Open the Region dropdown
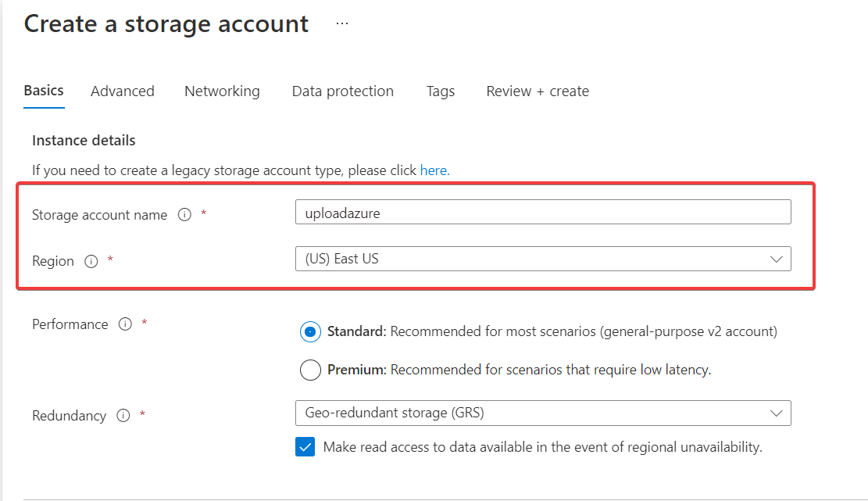The height and width of the screenshot is (501, 868). pos(542,259)
